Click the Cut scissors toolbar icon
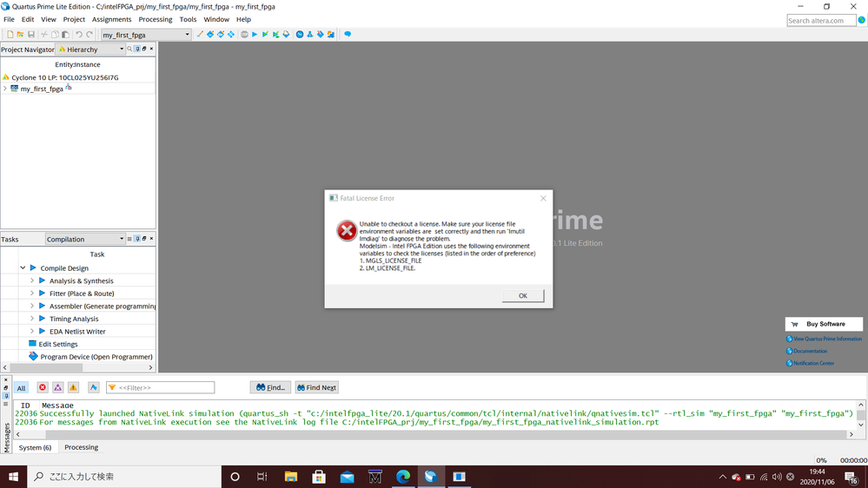 [44, 35]
